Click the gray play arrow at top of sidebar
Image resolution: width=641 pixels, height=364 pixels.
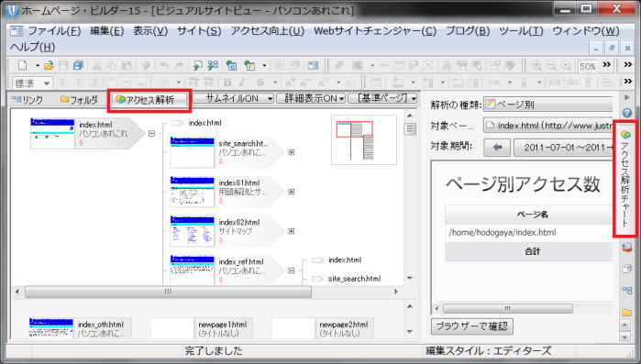pos(626,97)
